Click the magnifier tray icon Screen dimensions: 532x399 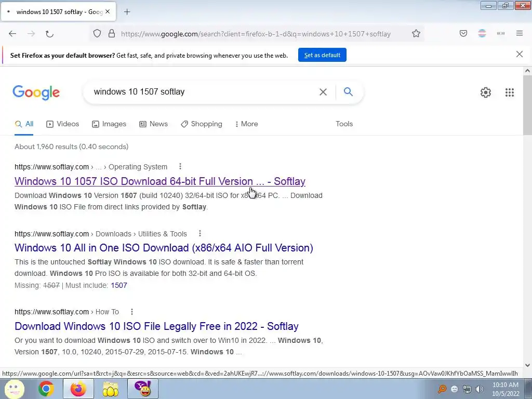pyautogui.click(x=442, y=389)
